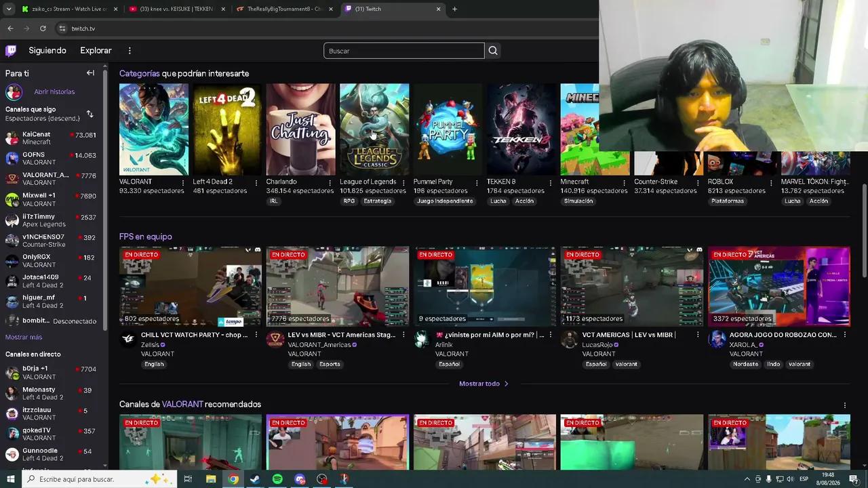This screenshot has height=488, width=868.
Task: Click the search magnifier button
Action: point(493,51)
